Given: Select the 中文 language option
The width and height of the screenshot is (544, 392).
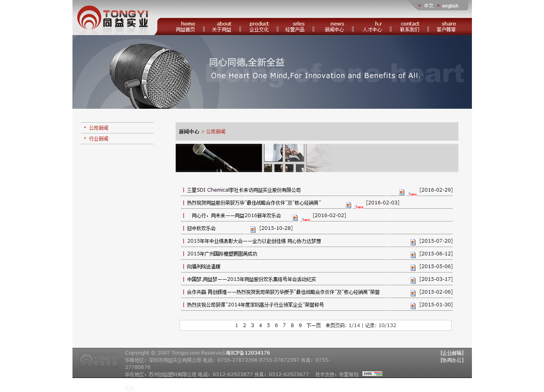Looking at the screenshot, I should tap(429, 6).
